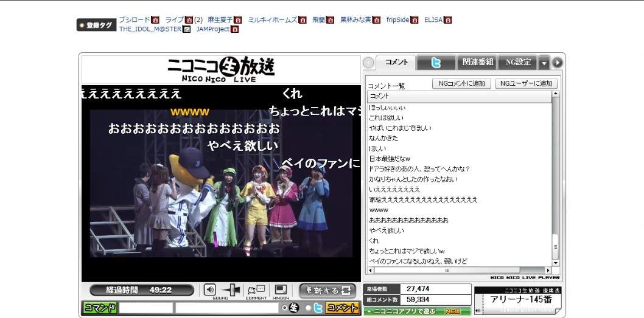
Task: Click comment list scroll-down arrow
Action: tap(555, 263)
